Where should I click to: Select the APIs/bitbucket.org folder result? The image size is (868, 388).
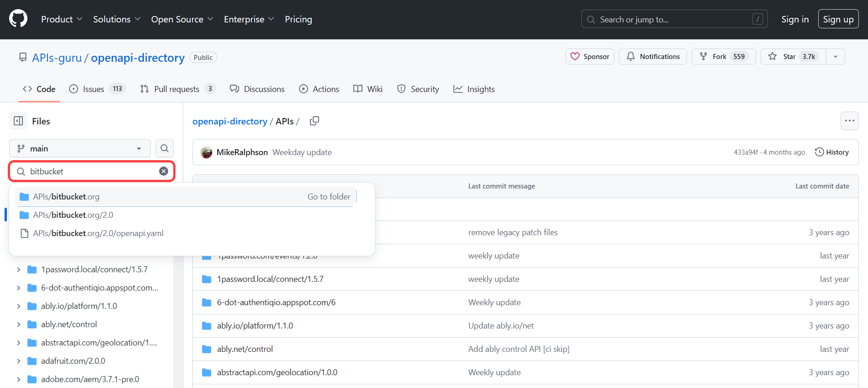(185, 197)
